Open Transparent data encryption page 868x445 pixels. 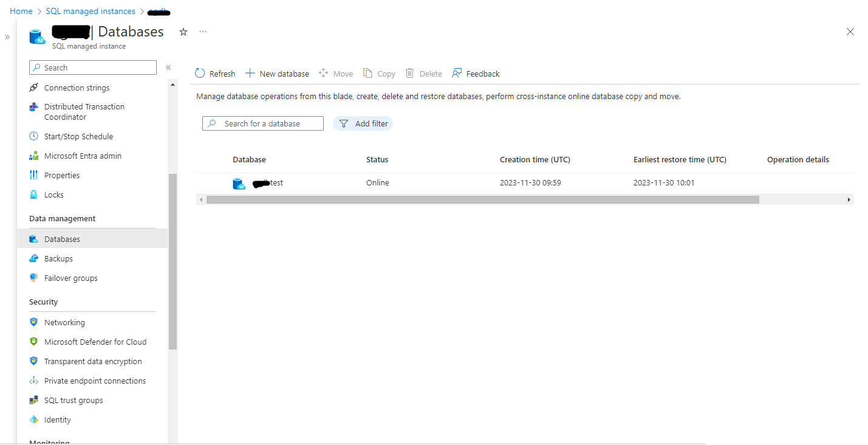[x=92, y=361]
